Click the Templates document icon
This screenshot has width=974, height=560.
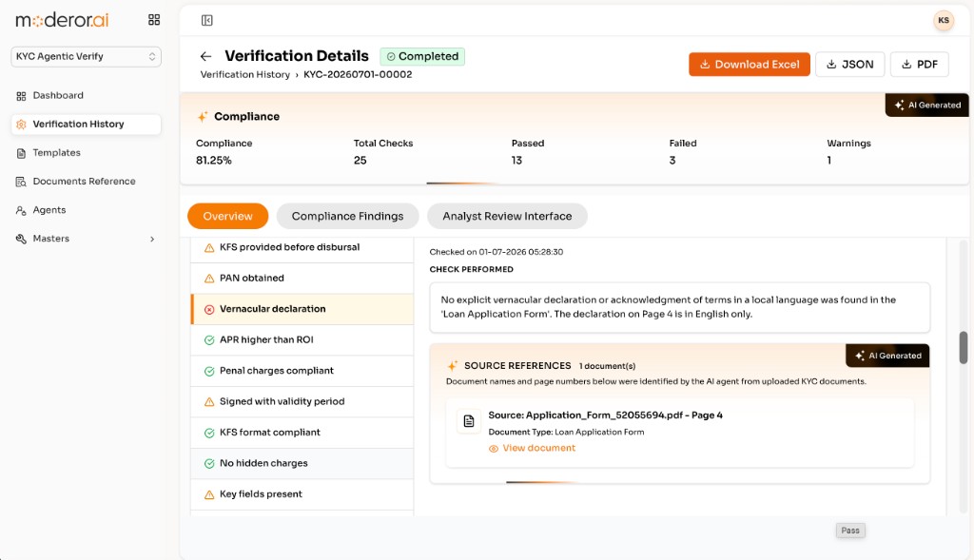pos(21,153)
